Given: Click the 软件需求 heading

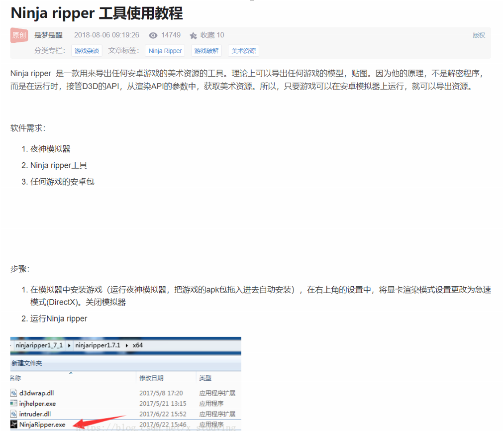Looking at the screenshot, I should (28, 128).
